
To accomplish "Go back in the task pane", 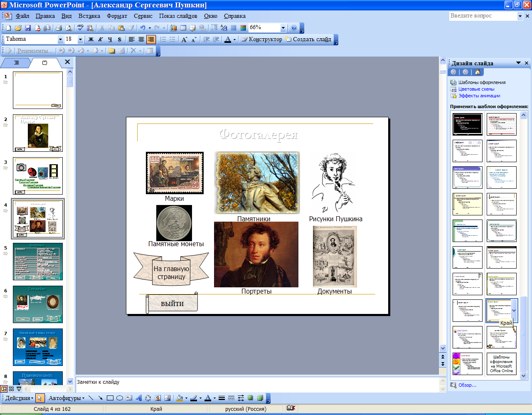I will coord(453,72).
